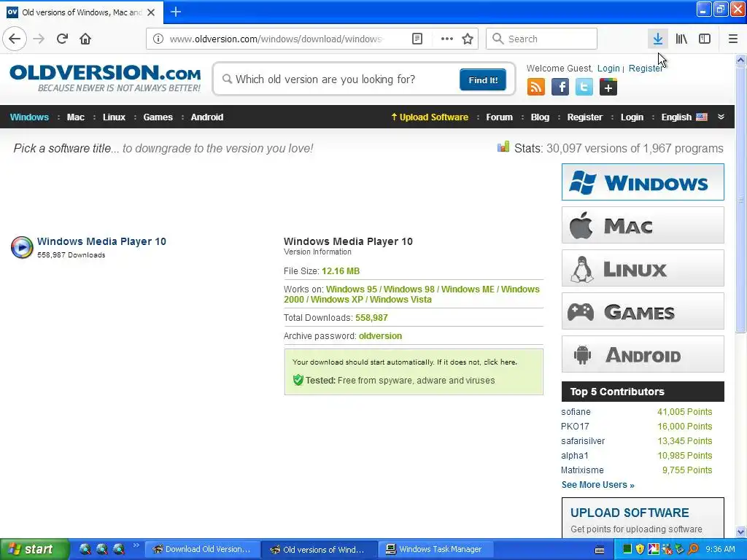747x560 pixels.
Task: Click Login link next to Welcome Guest
Action: 608,68
